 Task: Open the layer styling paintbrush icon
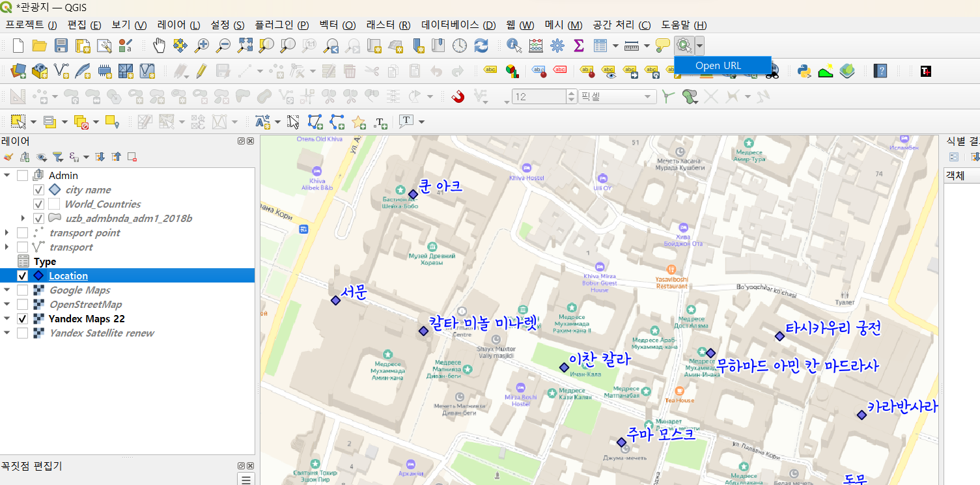coord(8,157)
